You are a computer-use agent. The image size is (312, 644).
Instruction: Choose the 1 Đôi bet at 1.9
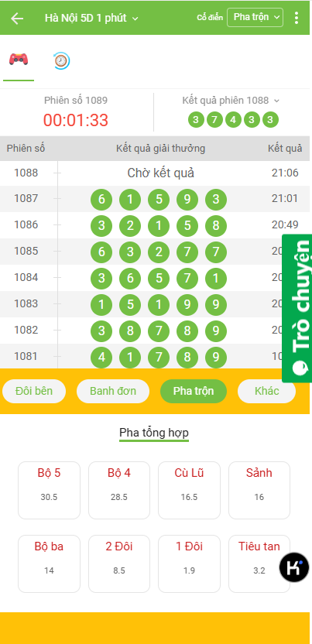[x=189, y=563]
